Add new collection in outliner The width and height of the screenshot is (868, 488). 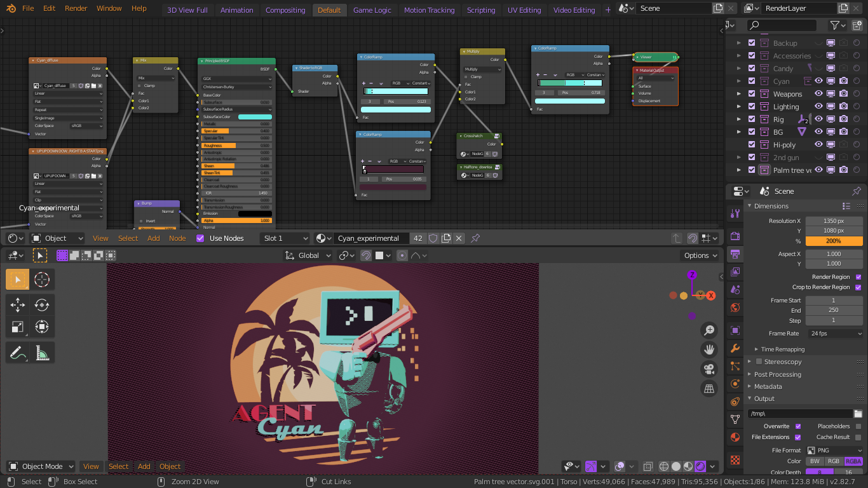(857, 25)
